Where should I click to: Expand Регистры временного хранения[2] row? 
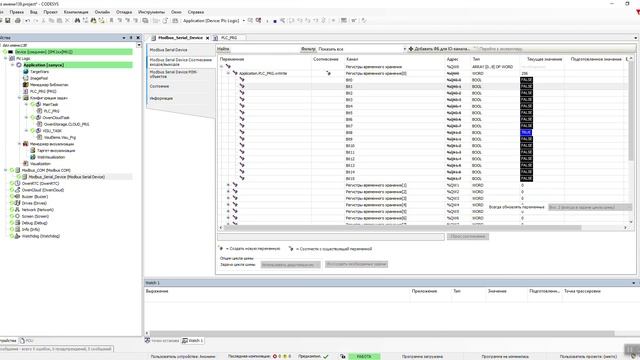click(228, 191)
